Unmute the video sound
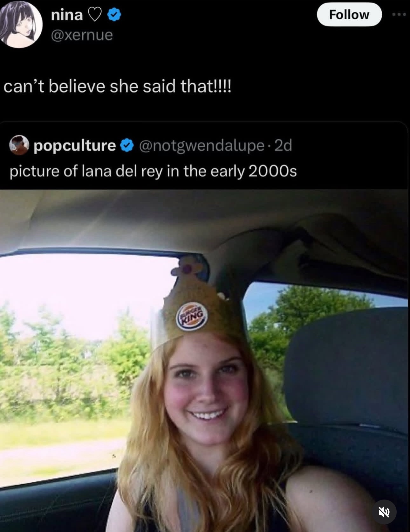This screenshot has width=410, height=532. click(x=384, y=512)
